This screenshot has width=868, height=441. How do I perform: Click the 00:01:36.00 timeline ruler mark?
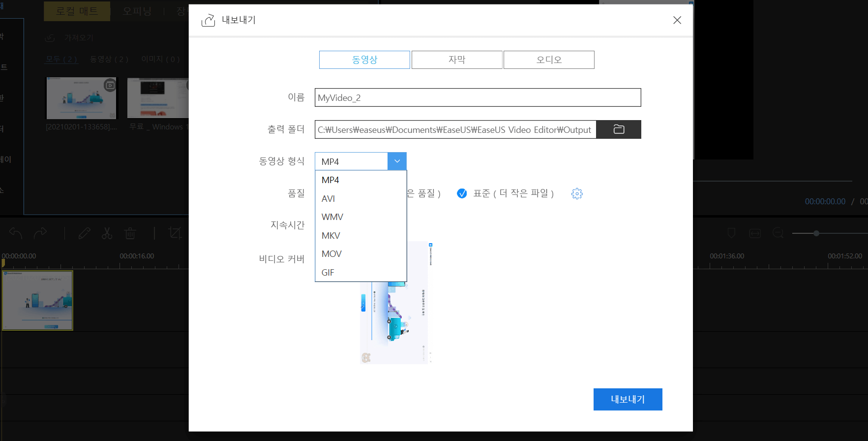tap(727, 256)
